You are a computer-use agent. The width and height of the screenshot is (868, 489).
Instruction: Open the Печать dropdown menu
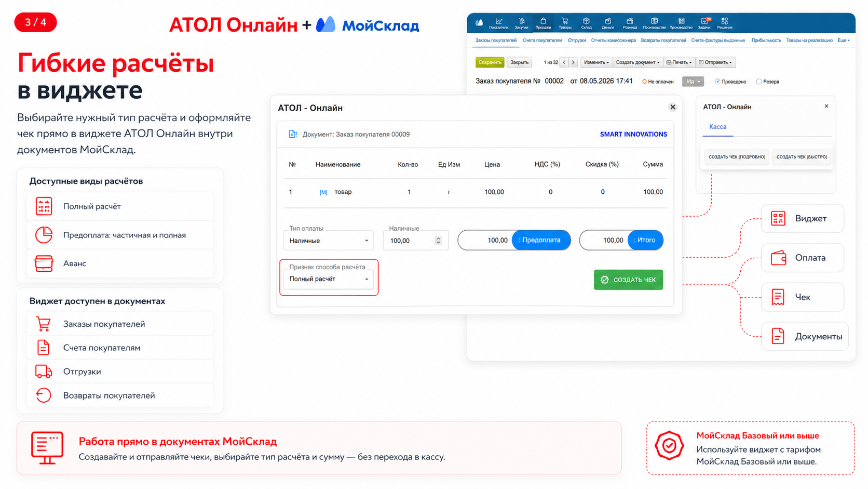tap(679, 62)
